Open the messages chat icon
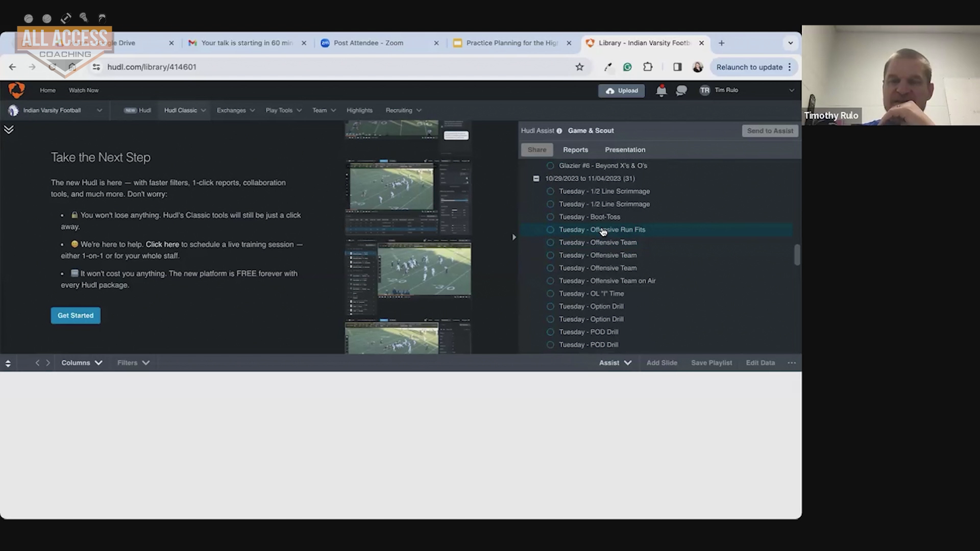The width and height of the screenshot is (980, 551). coord(681,91)
